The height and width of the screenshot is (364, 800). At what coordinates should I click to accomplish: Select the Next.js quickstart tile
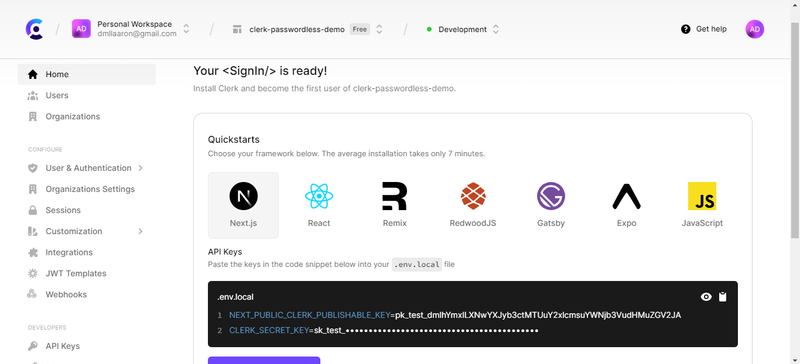pyautogui.click(x=243, y=205)
